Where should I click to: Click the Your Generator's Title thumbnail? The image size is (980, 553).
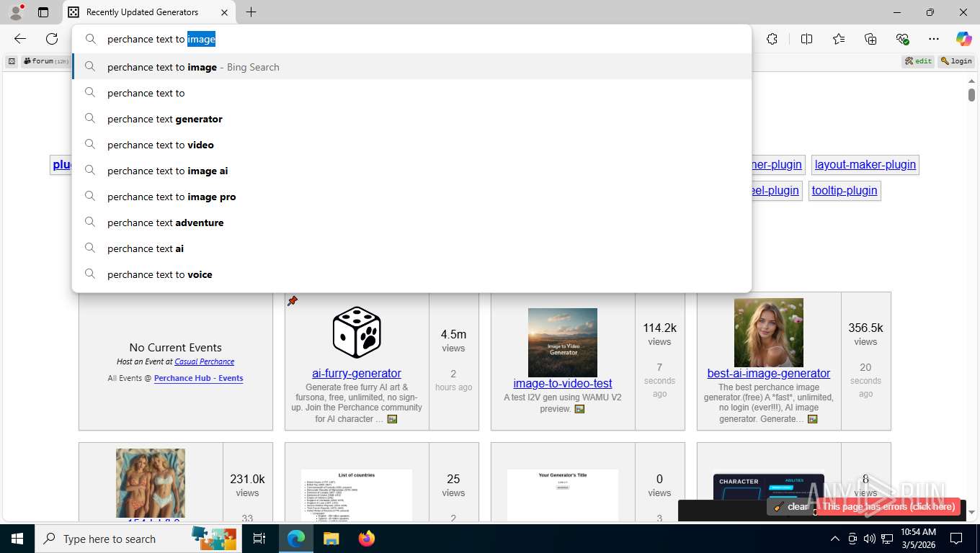click(x=563, y=495)
